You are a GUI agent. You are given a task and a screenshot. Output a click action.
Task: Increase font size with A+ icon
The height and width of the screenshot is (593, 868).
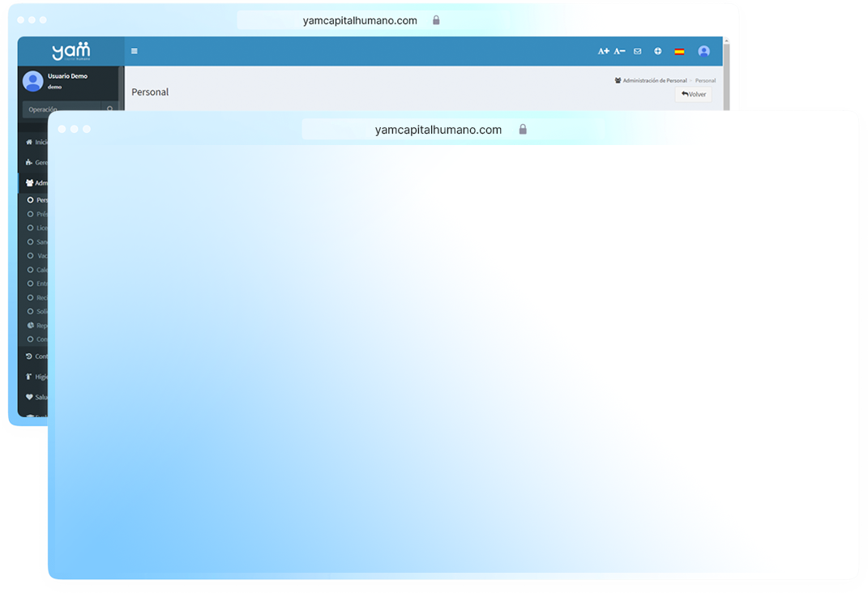pyautogui.click(x=603, y=51)
